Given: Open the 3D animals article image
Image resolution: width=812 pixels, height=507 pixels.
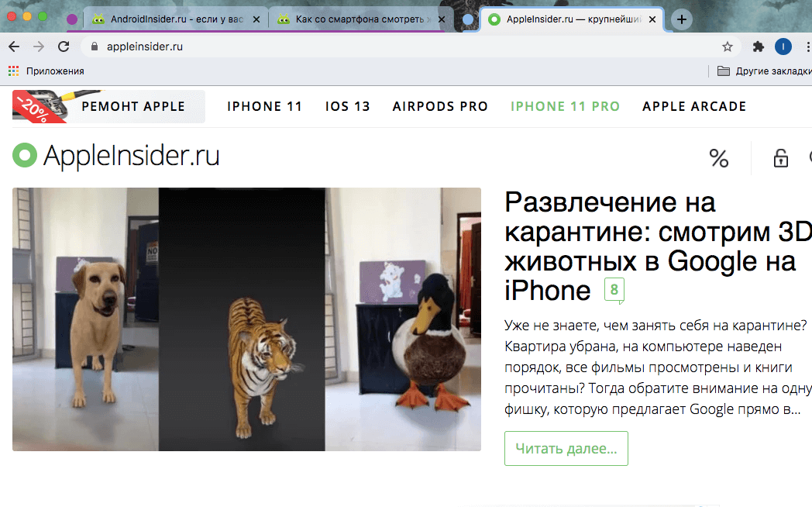Looking at the screenshot, I should tap(246, 319).
